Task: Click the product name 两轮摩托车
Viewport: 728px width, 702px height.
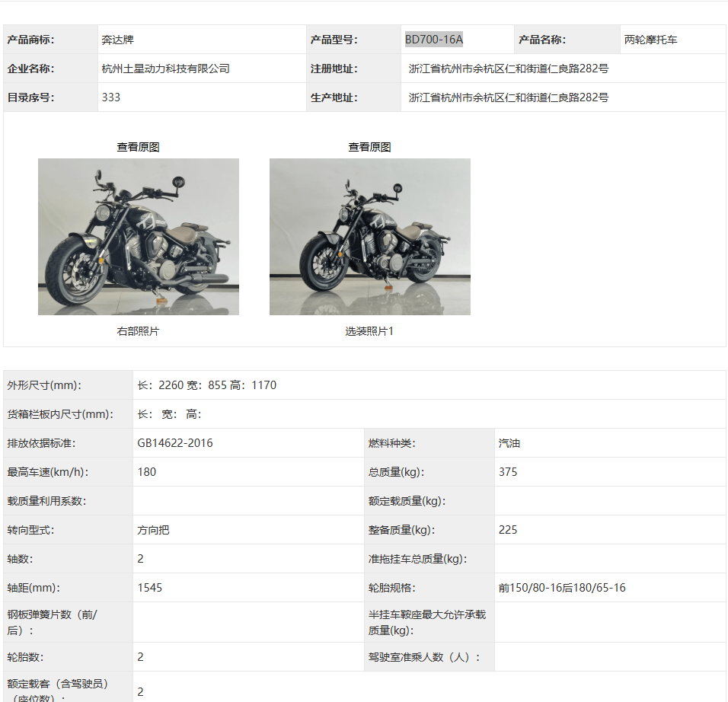Action: point(650,40)
